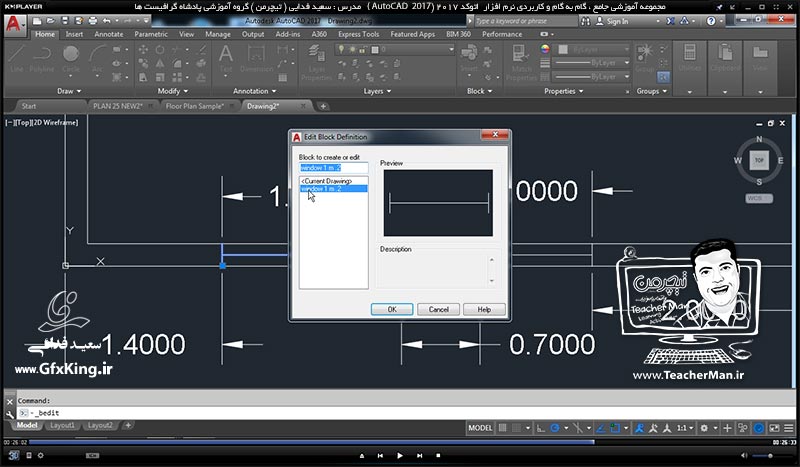Click Cancel in Edit Block Definition dialog

coord(438,309)
